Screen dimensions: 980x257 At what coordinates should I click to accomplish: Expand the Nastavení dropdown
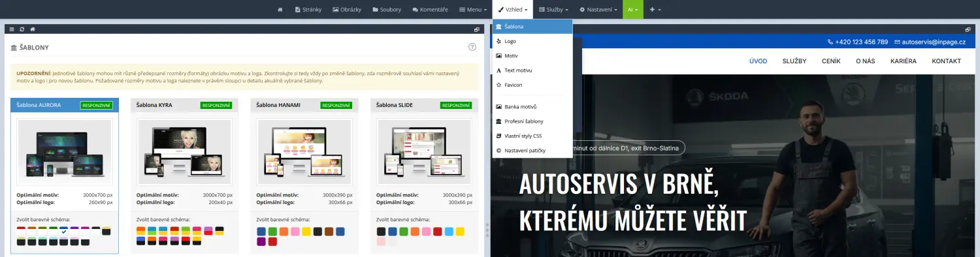click(598, 10)
